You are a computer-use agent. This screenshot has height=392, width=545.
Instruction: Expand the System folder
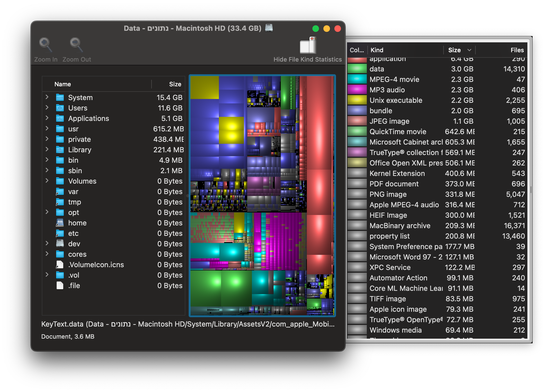(47, 97)
